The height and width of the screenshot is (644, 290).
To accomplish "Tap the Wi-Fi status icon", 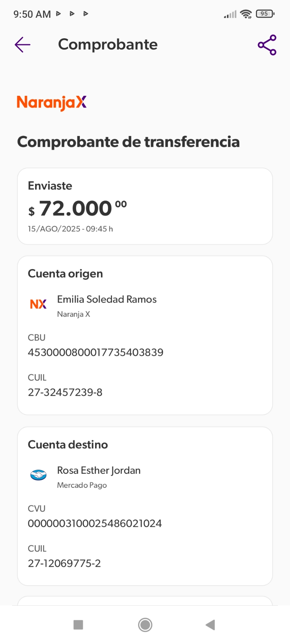I will coord(245,14).
